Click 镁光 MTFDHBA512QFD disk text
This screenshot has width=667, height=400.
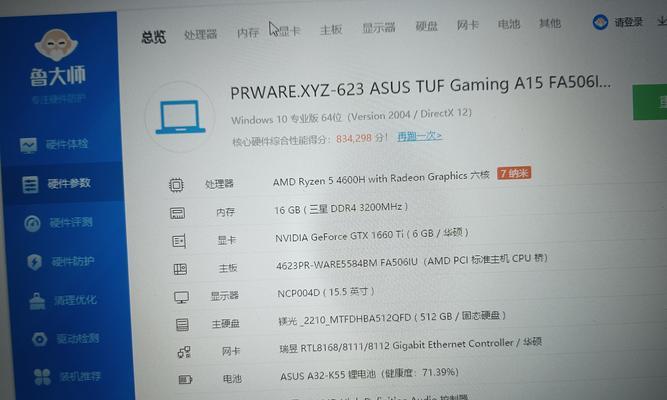pyautogui.click(x=392, y=318)
